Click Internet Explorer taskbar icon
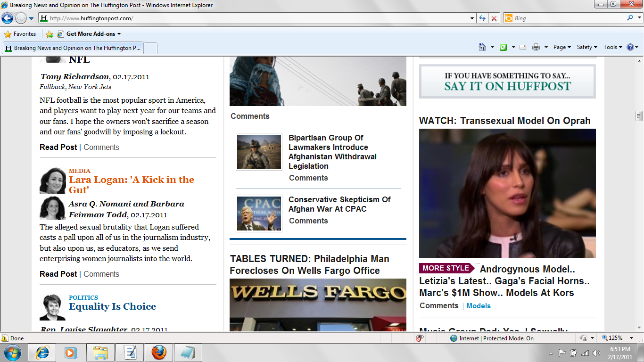The image size is (644, 362). click(42, 353)
